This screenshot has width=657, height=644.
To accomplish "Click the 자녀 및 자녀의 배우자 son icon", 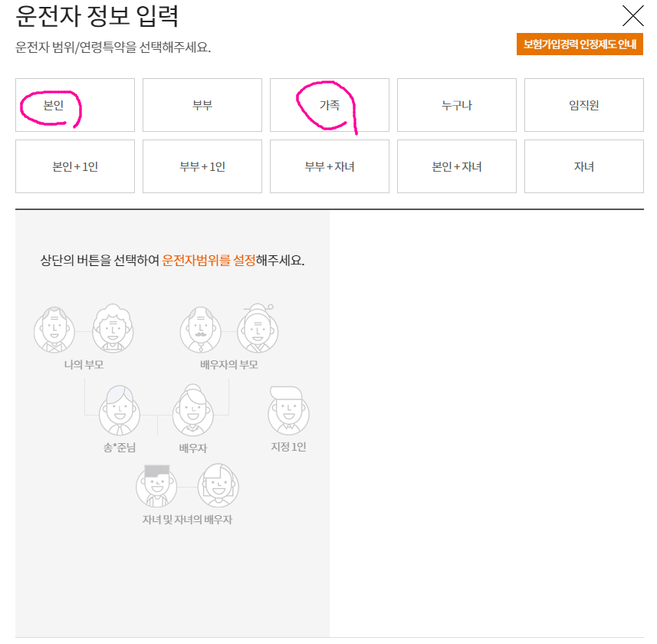I will tap(156, 487).
